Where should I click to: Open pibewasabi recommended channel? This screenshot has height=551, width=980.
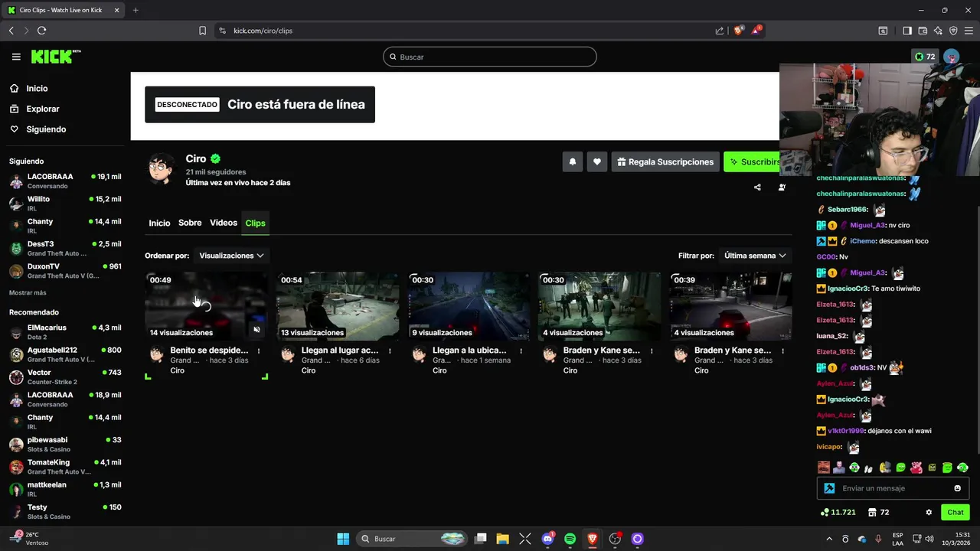[x=65, y=444]
